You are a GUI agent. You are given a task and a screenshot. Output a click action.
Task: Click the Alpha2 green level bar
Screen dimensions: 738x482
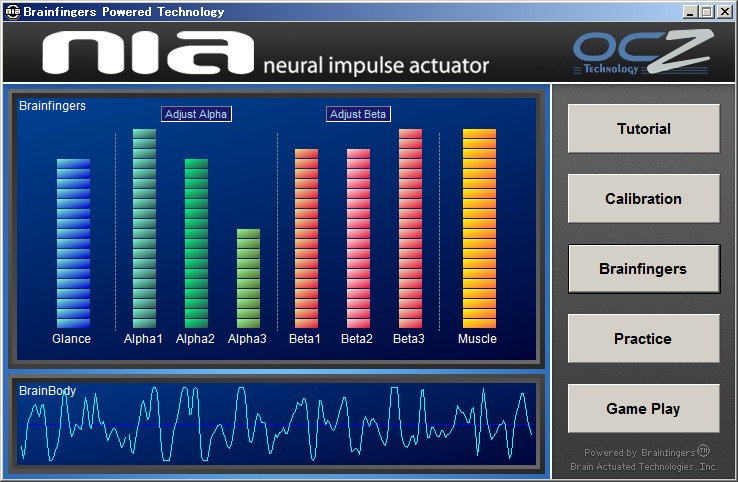[x=196, y=243]
